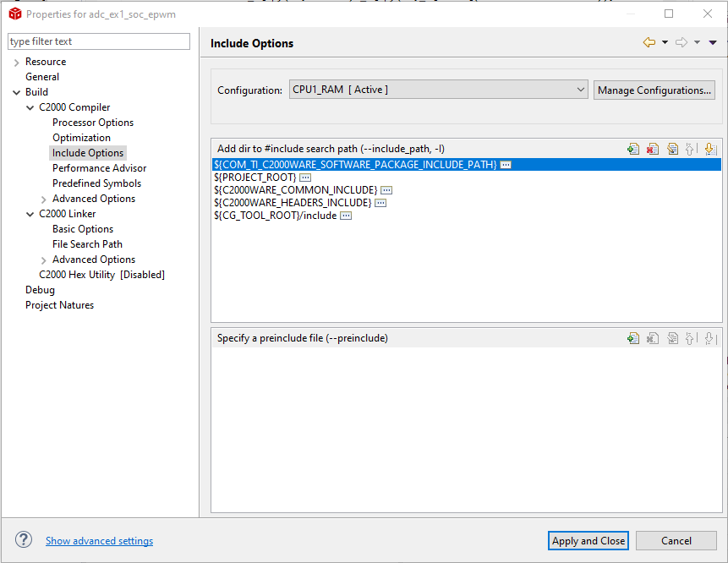Select Basic Options under C2000 Linker
The height and width of the screenshot is (563, 728).
coord(83,229)
